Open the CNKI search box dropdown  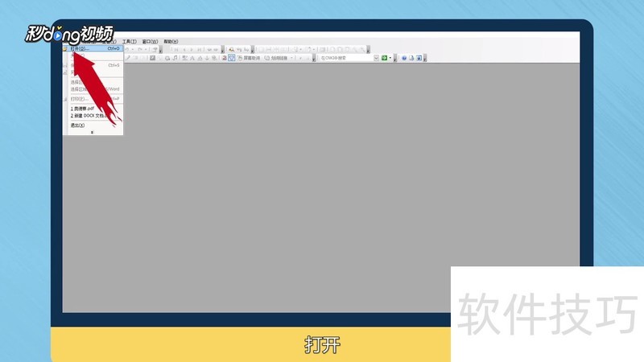pos(376,58)
